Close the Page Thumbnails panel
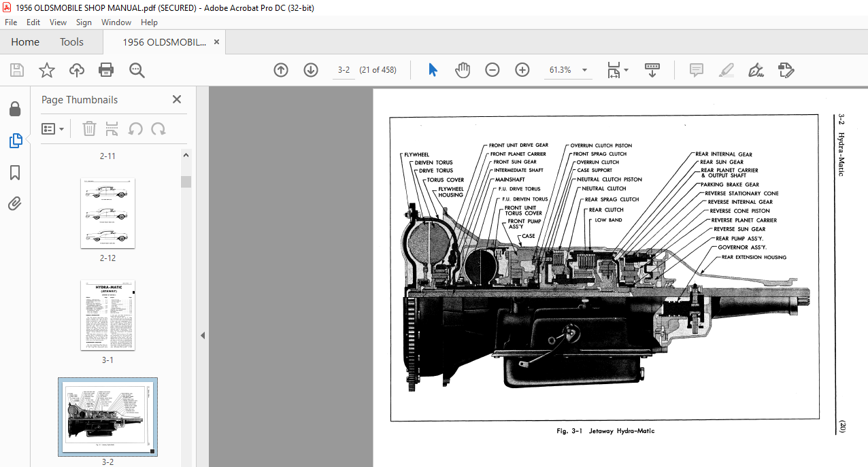The width and height of the screenshot is (868, 467). [x=177, y=99]
